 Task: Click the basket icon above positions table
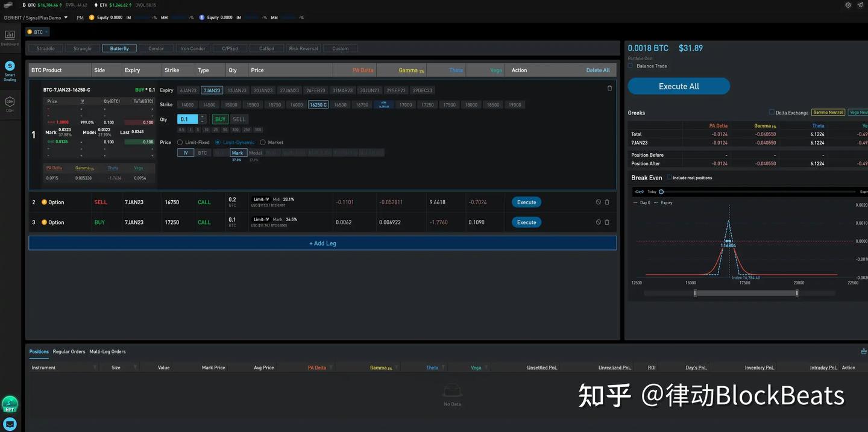[864, 351]
